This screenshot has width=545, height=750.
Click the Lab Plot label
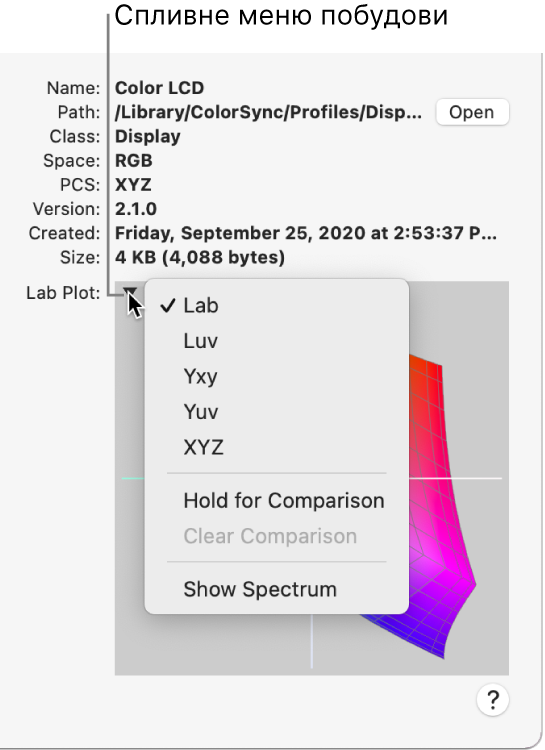coord(63,292)
